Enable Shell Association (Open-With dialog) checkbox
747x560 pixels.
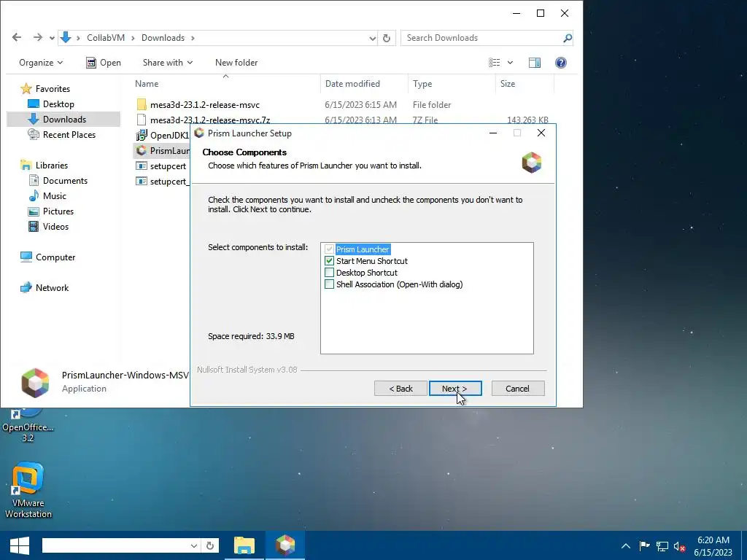[329, 284]
